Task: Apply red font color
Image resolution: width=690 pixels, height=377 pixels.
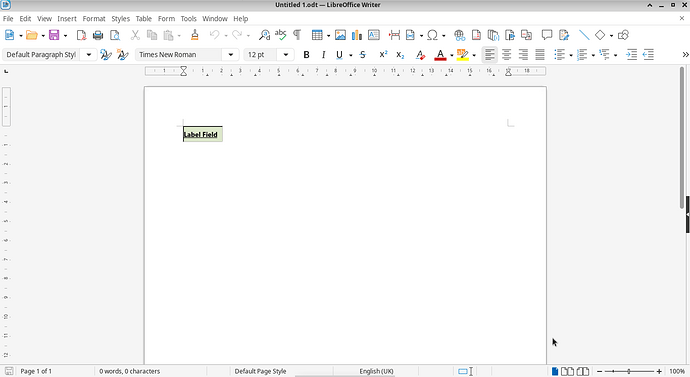Action: coord(440,55)
